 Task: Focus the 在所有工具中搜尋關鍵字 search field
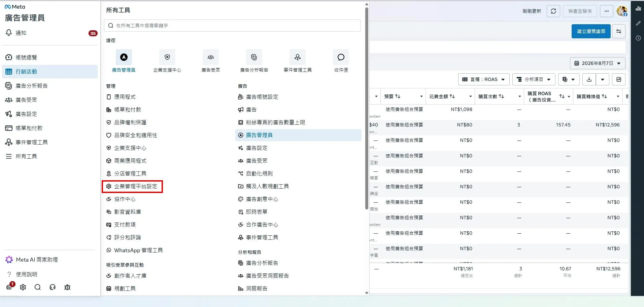232,26
